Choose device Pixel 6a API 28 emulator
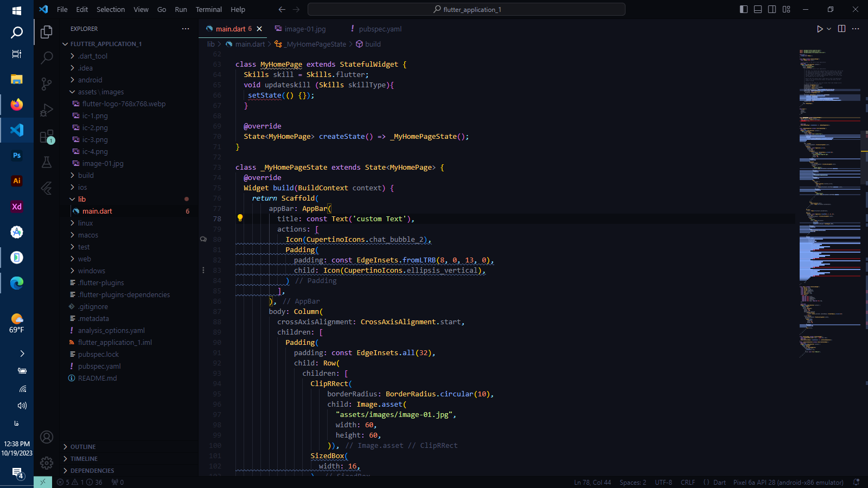 point(788,482)
